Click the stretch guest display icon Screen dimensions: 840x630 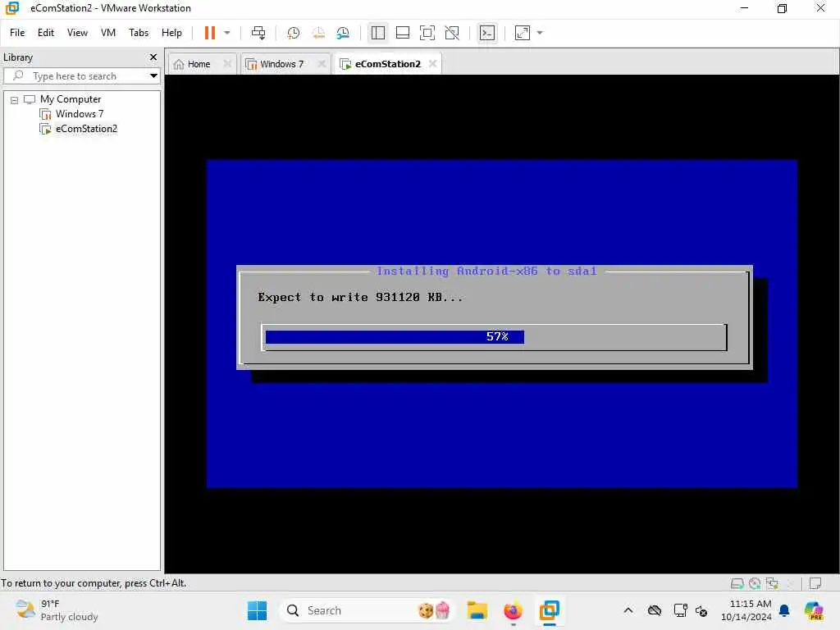point(523,33)
